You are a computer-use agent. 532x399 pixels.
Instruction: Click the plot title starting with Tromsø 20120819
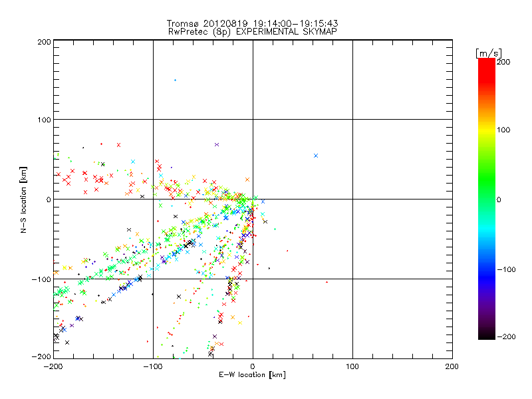(x=252, y=23)
